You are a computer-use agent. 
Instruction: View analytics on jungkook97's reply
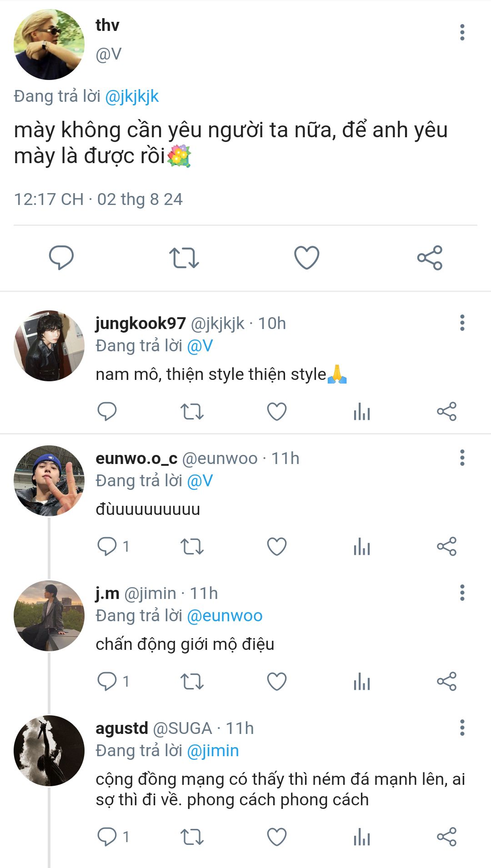362,412
